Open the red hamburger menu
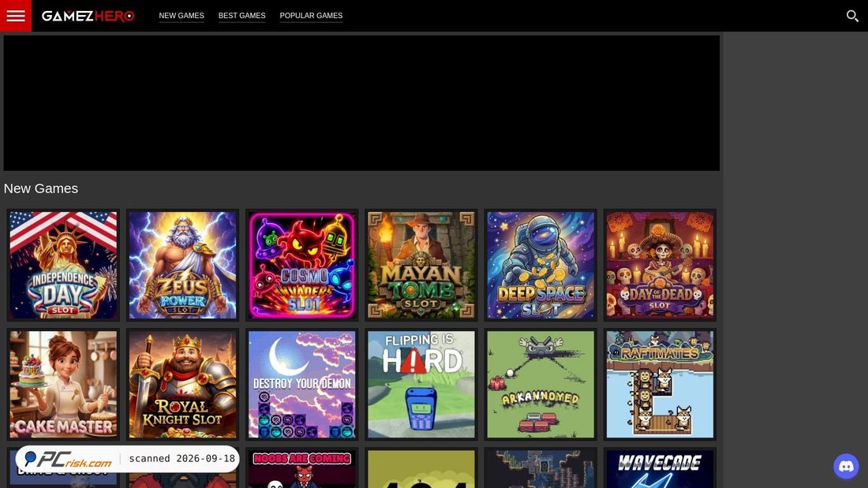Image resolution: width=868 pixels, height=488 pixels. pos(16,16)
